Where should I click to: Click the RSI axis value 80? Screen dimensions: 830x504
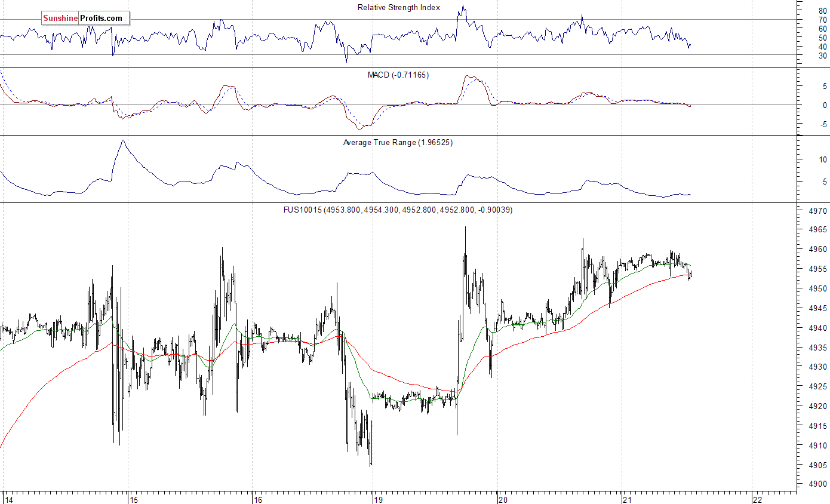(823, 11)
